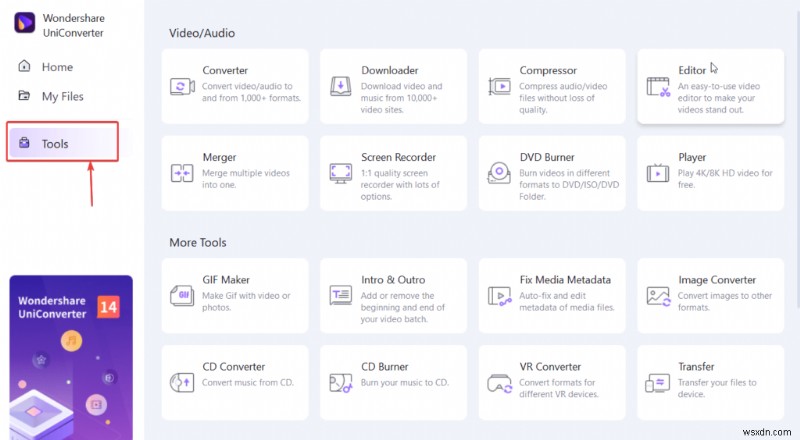The height and width of the screenshot is (440, 800).
Task: Click the UniConverter 14 promo banner
Action: [x=70, y=357]
